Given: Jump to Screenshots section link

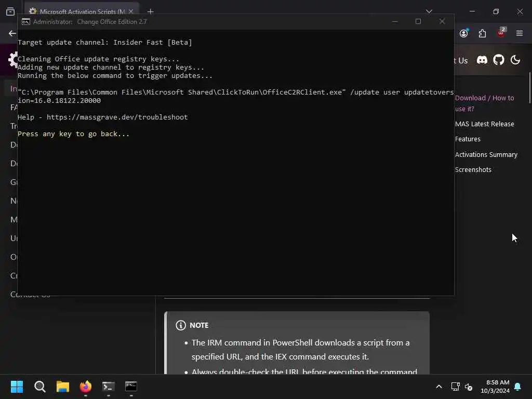Looking at the screenshot, I should tap(473, 170).
